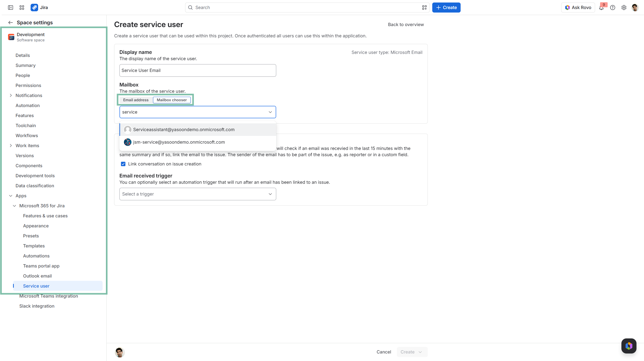Select jsm-service@yasoondemo.onmicrosoft.com mailbox option
The width and height of the screenshot is (644, 361).
[198, 142]
